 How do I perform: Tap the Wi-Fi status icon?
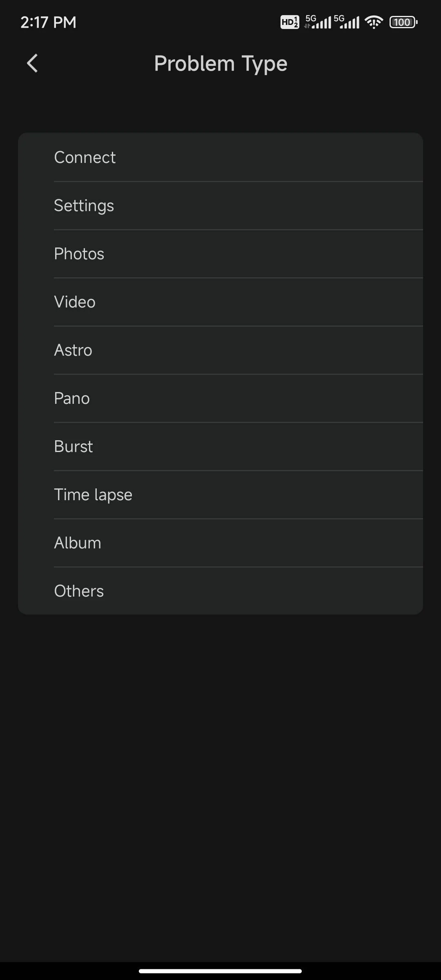tap(374, 22)
